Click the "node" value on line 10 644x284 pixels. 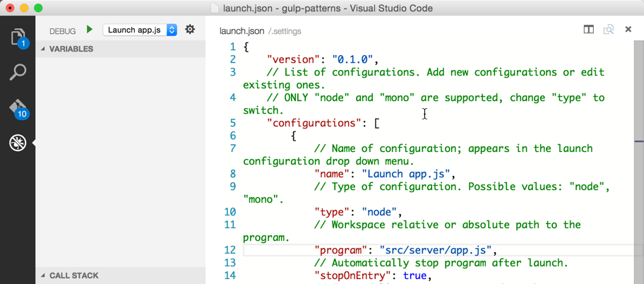click(379, 212)
